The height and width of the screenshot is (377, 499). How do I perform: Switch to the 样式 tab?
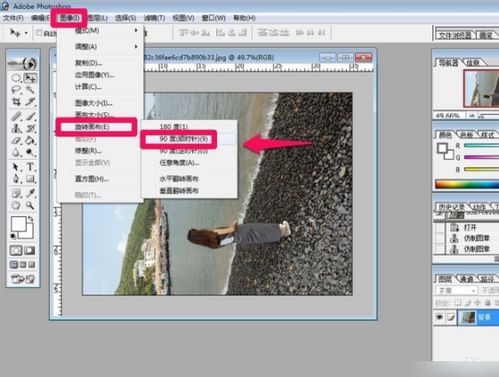[487, 135]
